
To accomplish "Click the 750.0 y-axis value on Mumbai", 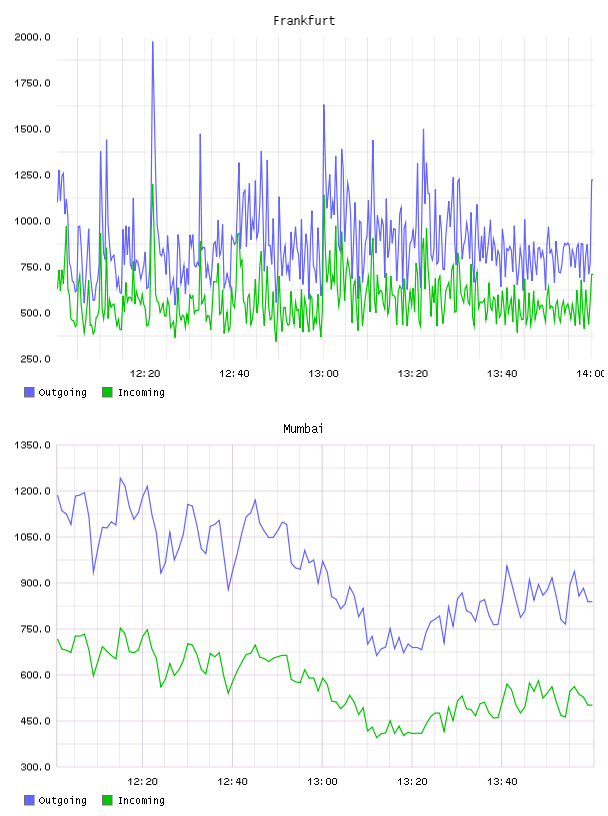I will (35, 629).
